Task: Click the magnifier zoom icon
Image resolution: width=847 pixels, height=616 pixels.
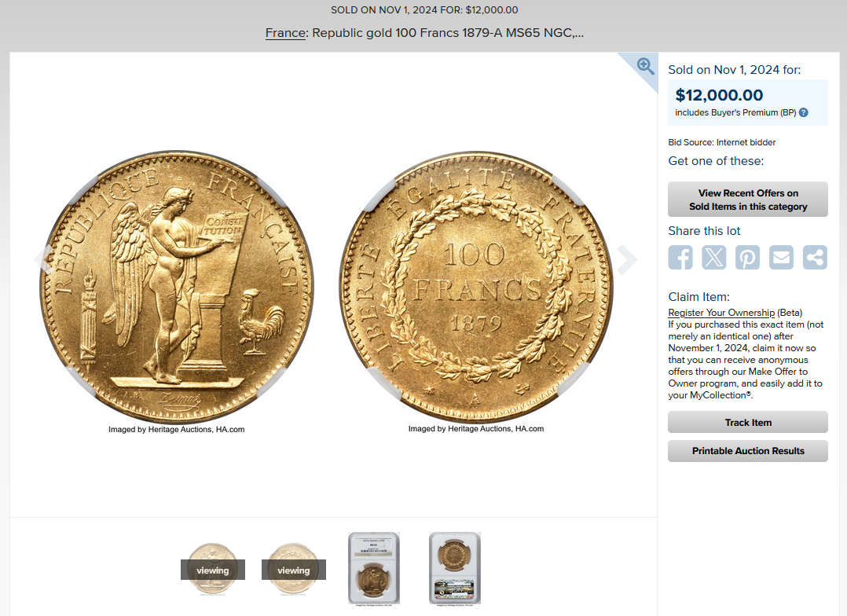Action: [x=645, y=67]
